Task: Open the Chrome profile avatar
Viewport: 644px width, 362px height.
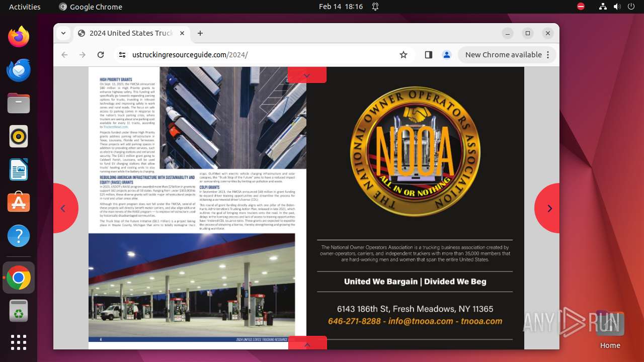Action: click(x=447, y=55)
